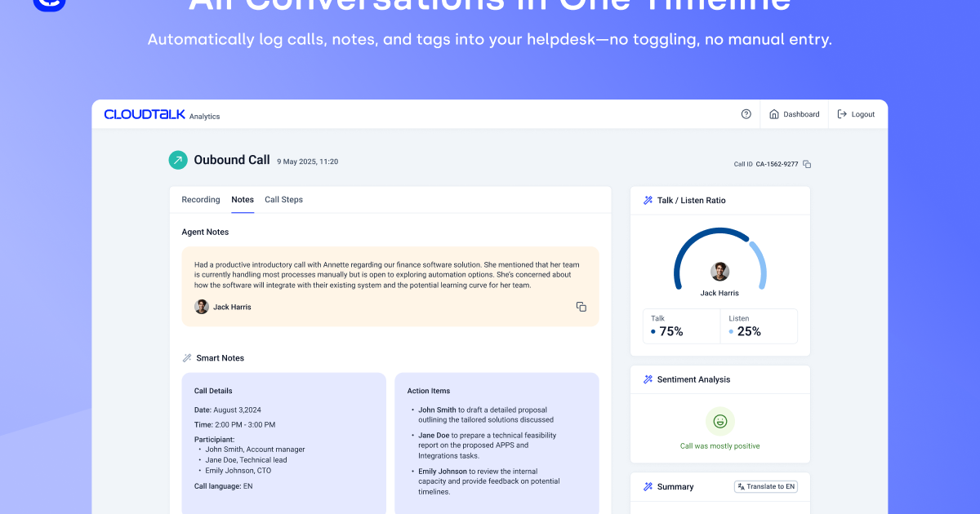980x514 pixels.
Task: Open the Call Steps tab
Action: [283, 199]
